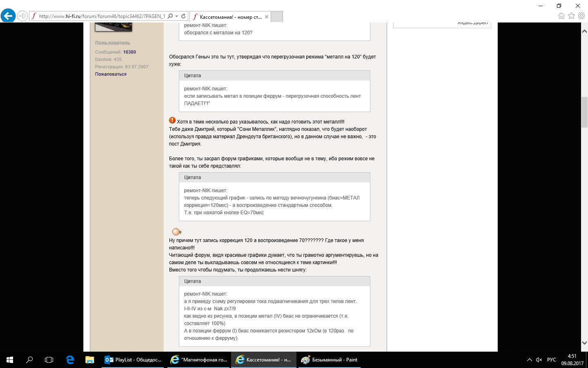Click the hi-fi.ru URL address field
This screenshot has height=368, width=588.
click(101, 16)
